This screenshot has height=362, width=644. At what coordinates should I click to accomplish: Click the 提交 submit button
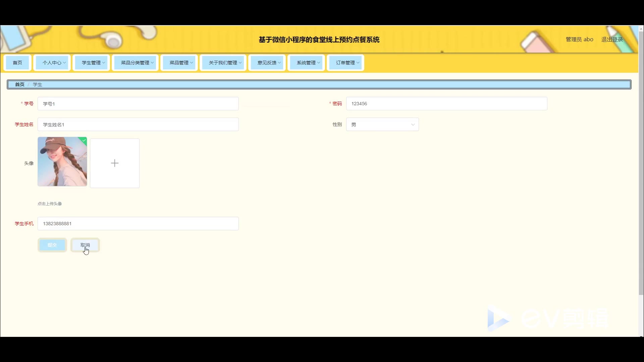coord(52,245)
